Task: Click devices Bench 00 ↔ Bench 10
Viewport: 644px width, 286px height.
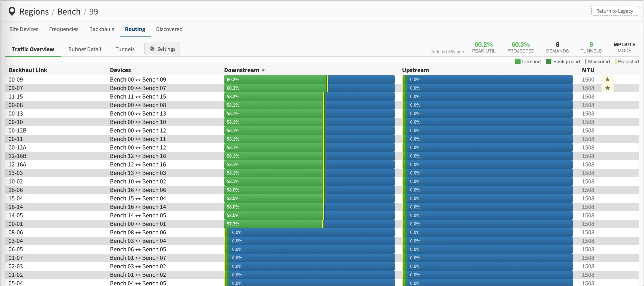Action: click(x=138, y=122)
